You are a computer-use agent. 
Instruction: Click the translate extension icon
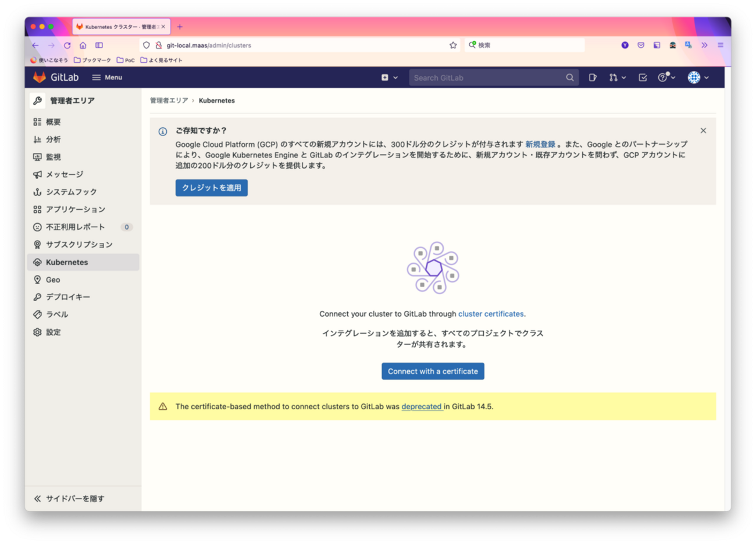(x=689, y=45)
